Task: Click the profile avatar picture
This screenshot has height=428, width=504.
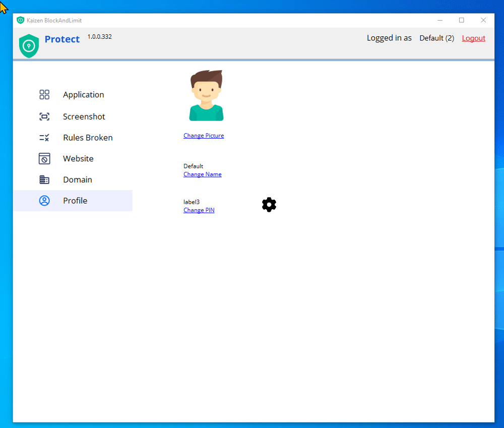Action: pos(206,96)
